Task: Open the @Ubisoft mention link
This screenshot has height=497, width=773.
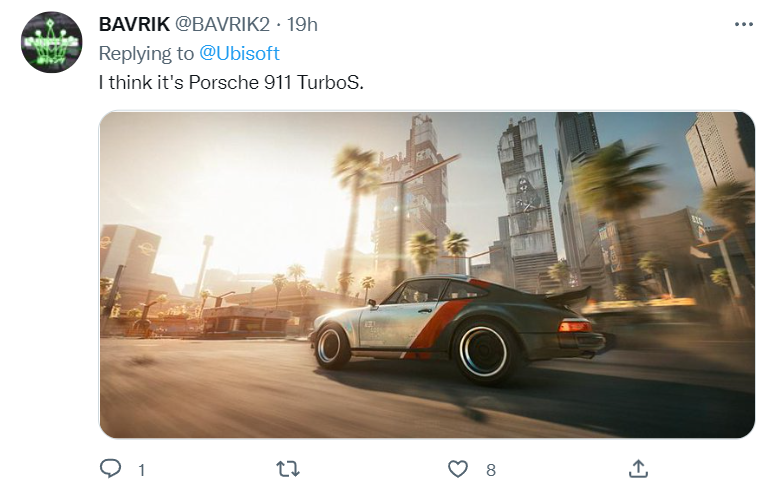Action: tap(239, 53)
